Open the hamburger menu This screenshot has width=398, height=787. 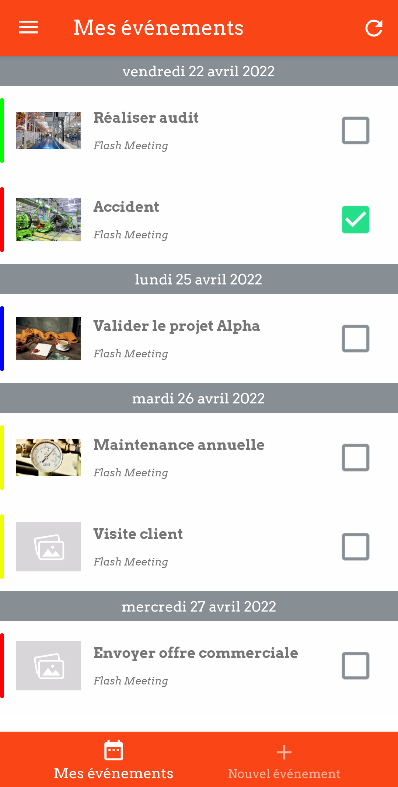click(x=29, y=28)
